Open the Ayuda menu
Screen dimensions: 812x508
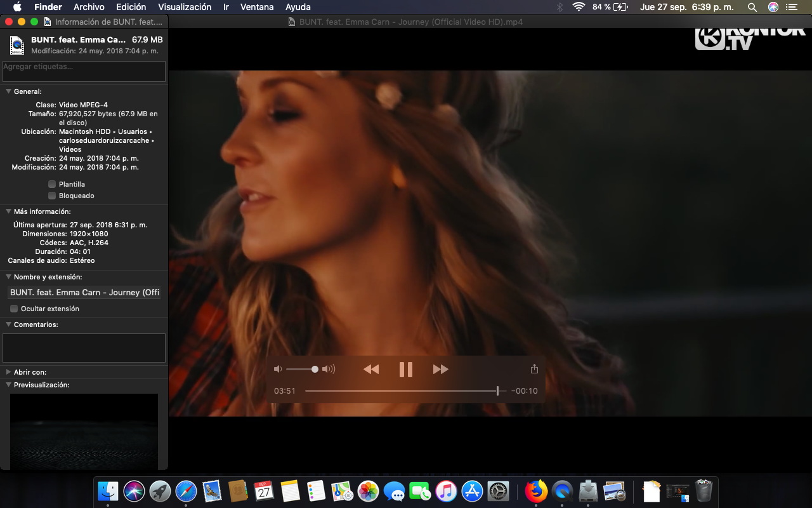pos(298,7)
